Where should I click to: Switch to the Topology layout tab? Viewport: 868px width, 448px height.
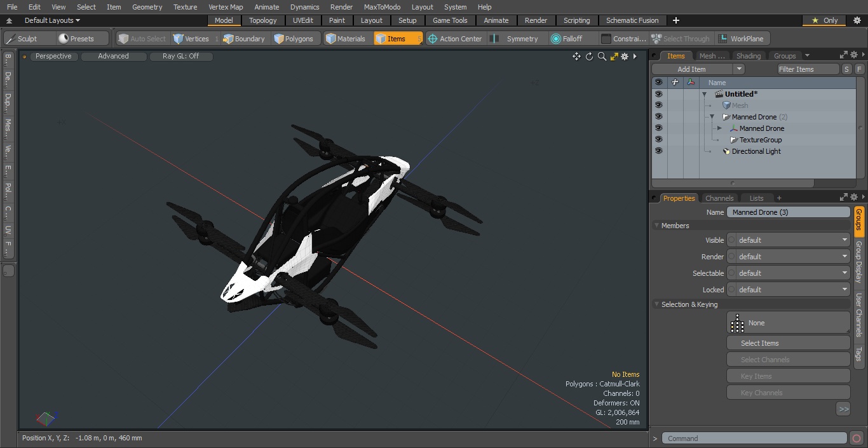coord(262,20)
